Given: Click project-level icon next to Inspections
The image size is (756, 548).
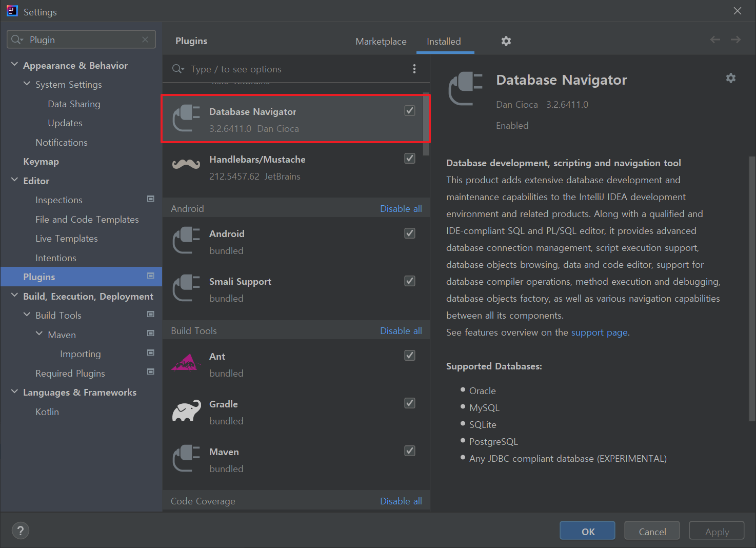Looking at the screenshot, I should [151, 199].
